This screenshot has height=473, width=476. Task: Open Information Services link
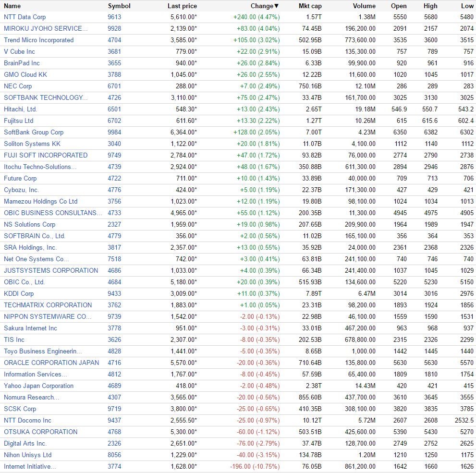pyautogui.click(x=35, y=375)
